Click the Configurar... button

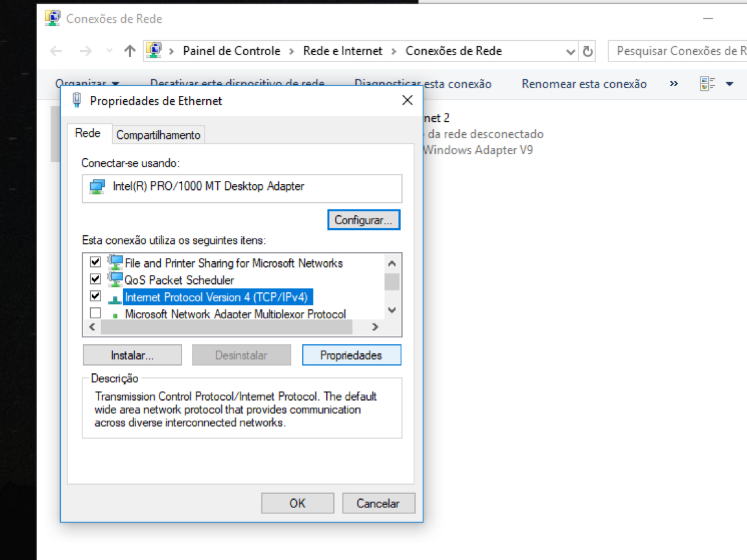(364, 220)
